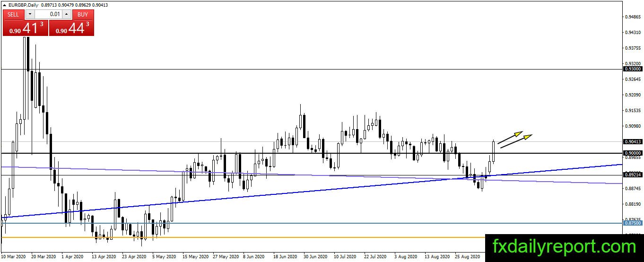Screen dimensions: 644x262
Task: Select the upper yellow arrow object
Action: 510,137
